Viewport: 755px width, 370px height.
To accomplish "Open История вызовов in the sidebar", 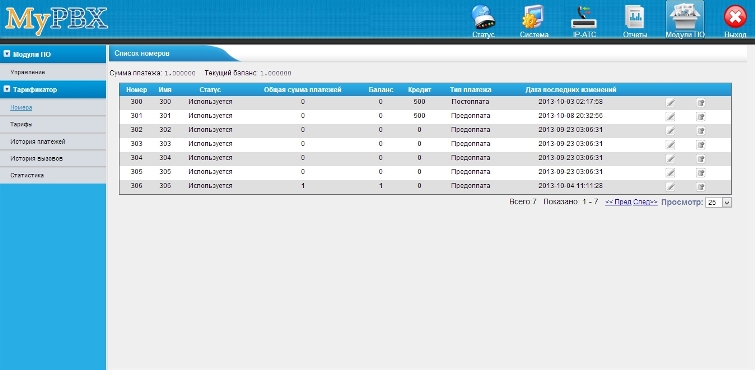I will click(37, 159).
